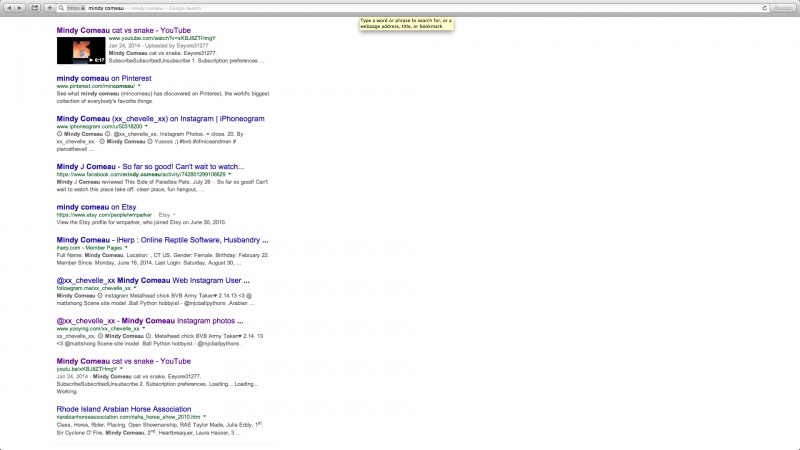This screenshot has height=450, width=800.
Task: Open 'mindy comeau on Etsy' result
Action: [x=96, y=207]
